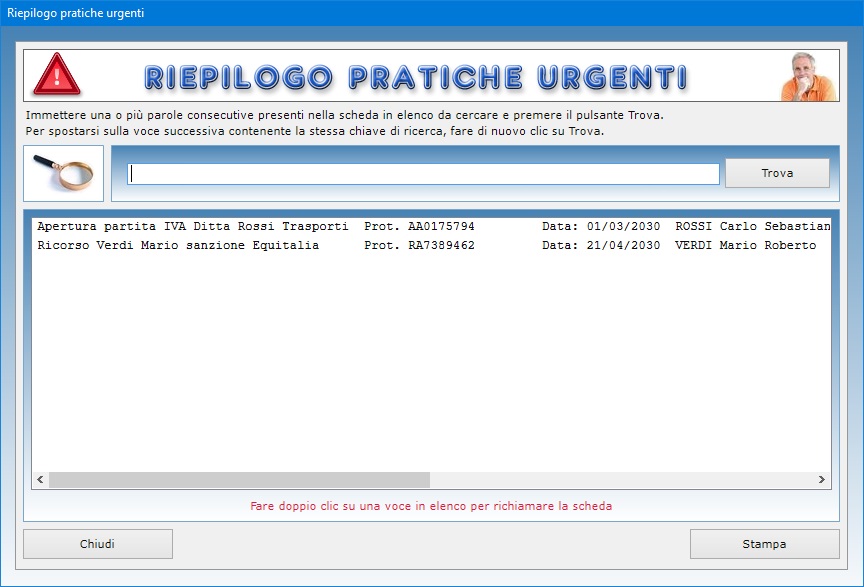Click the Trova search button
The image size is (864, 587).
click(x=777, y=173)
